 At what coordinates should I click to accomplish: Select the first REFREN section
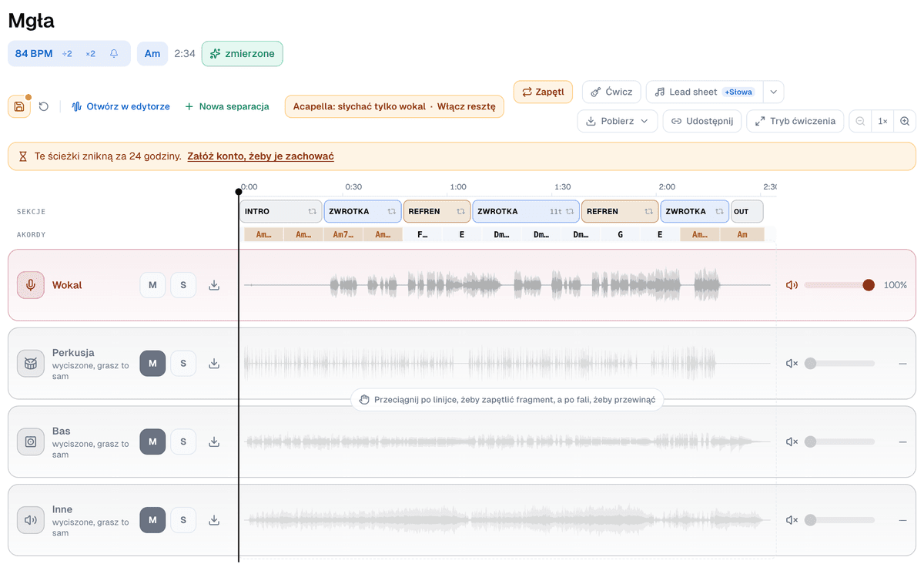[437, 211]
